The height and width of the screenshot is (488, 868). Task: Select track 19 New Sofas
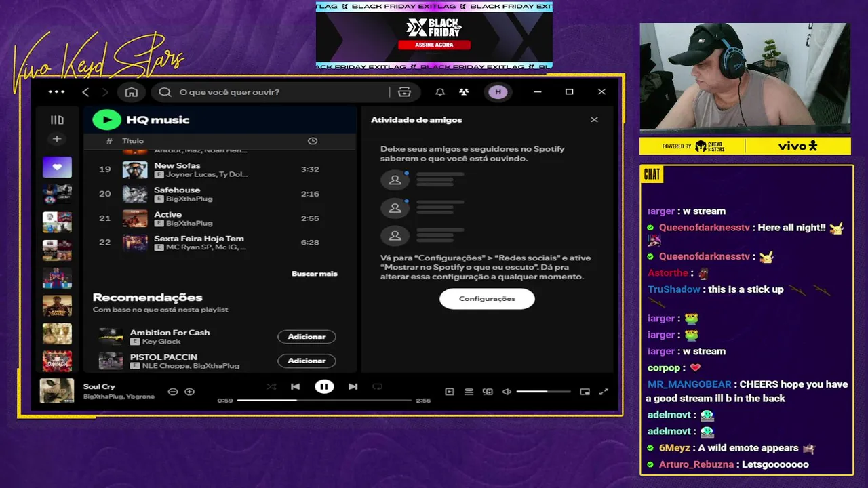[220, 169]
